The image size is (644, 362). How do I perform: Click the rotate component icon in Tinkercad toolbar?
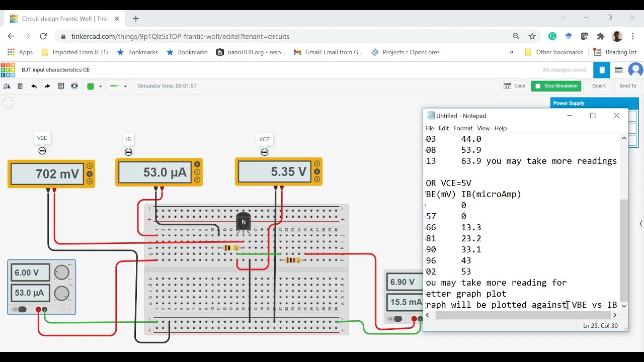tap(7, 86)
